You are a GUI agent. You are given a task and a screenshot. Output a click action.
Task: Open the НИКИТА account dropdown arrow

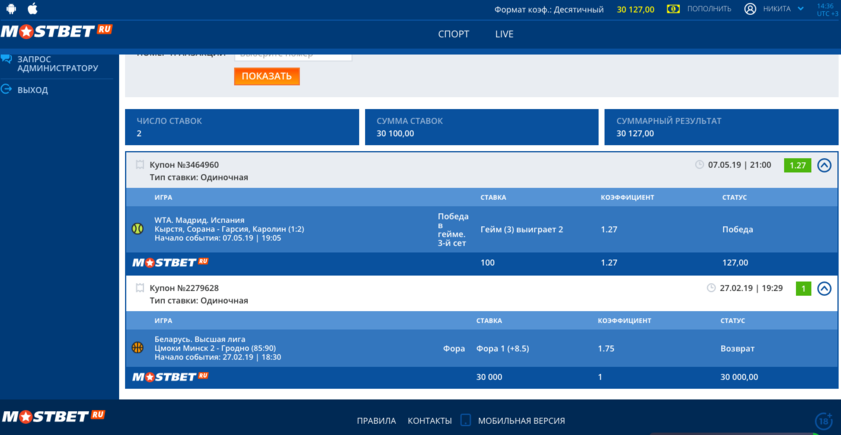click(x=801, y=9)
